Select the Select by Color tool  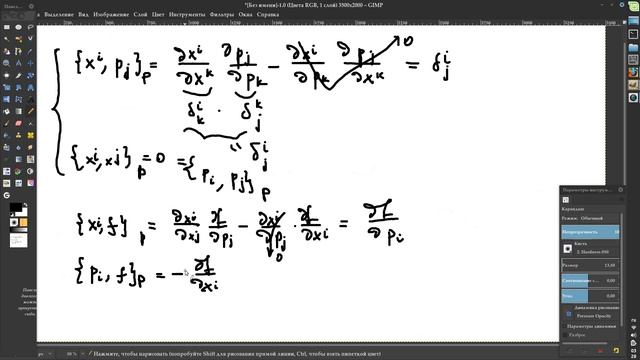click(x=18, y=39)
